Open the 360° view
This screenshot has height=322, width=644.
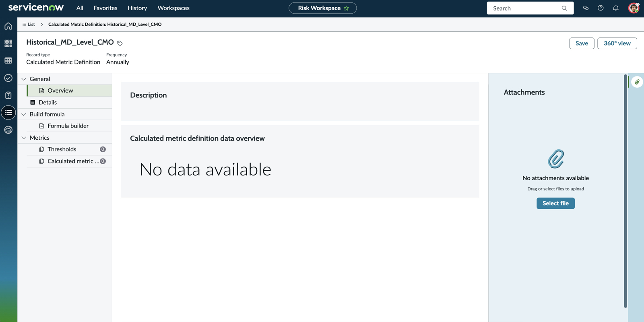(x=617, y=43)
